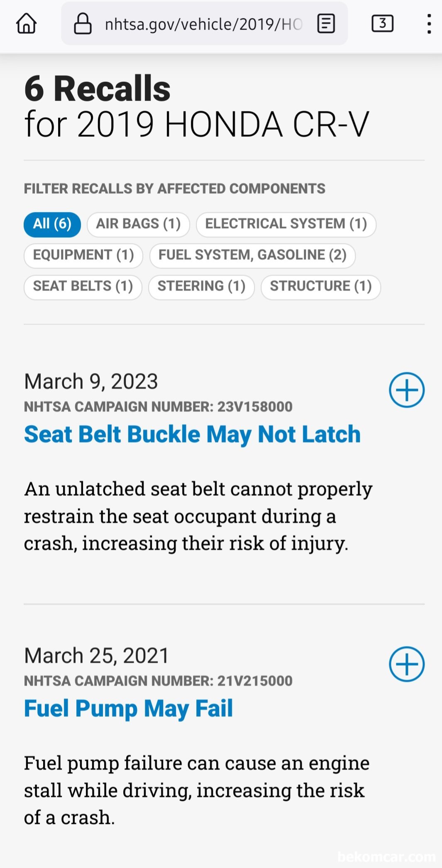Tap campaign number 21V215000 text
This screenshot has height=868, width=442.
coord(255,681)
